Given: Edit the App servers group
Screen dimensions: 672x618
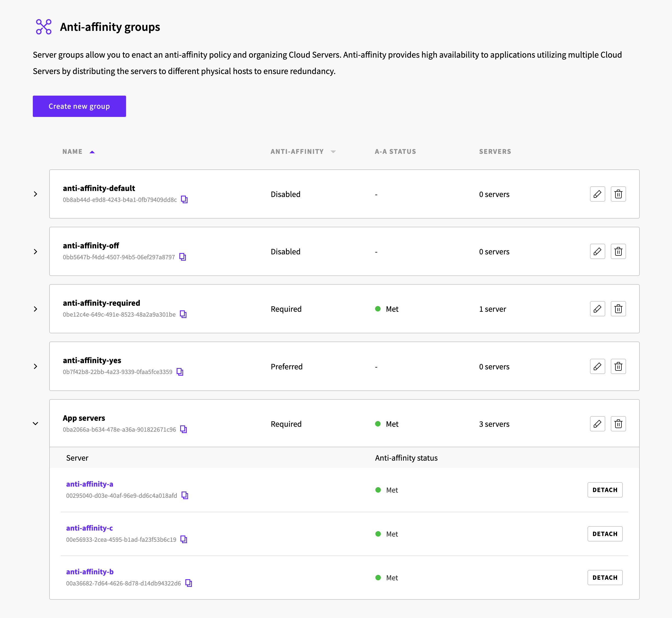Looking at the screenshot, I should click(x=597, y=424).
